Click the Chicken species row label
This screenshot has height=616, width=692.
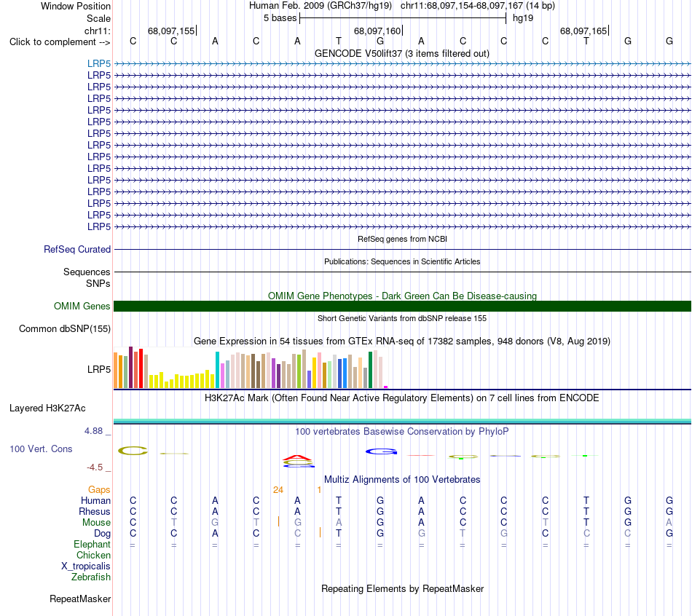click(93, 555)
